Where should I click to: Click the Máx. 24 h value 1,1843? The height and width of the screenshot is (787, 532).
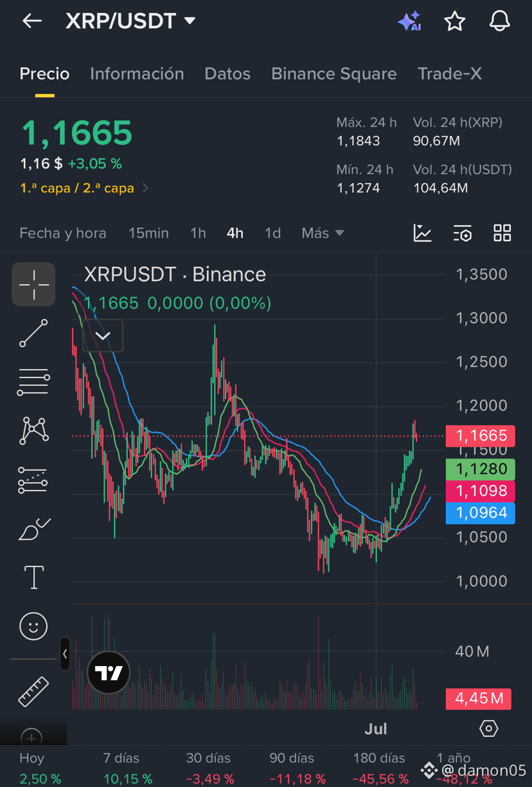(x=359, y=141)
